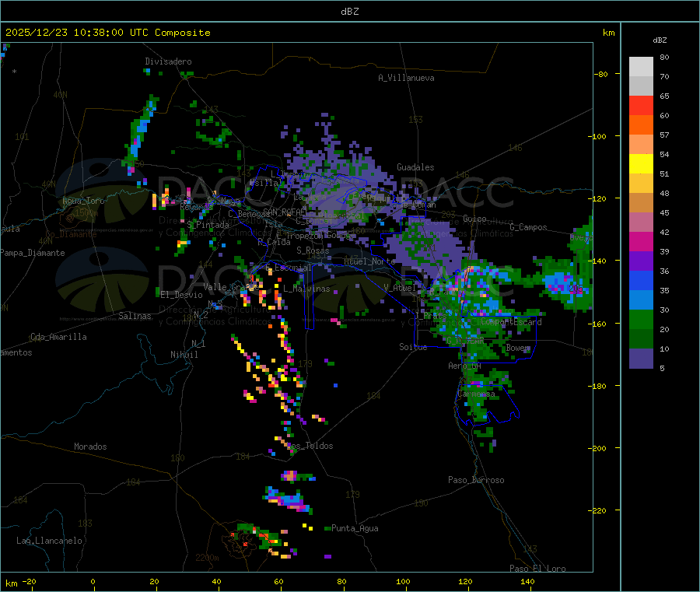Click the 0 km x-axis tick

coord(93,581)
